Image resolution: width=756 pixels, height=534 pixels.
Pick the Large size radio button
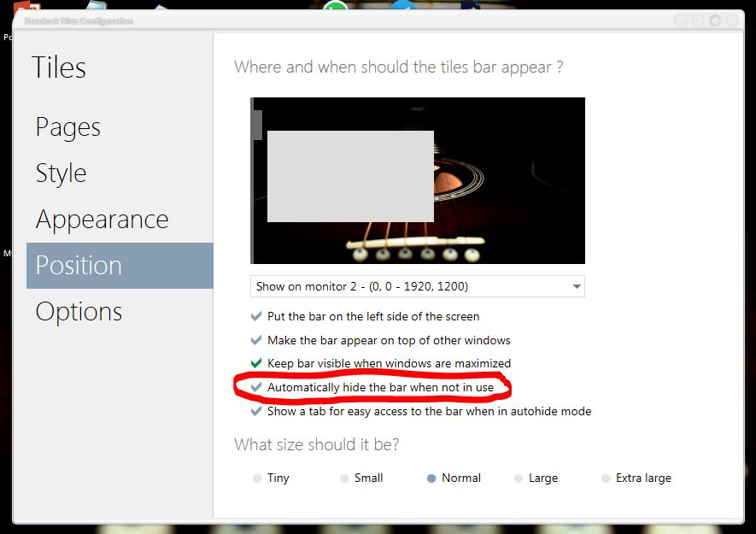pos(519,478)
